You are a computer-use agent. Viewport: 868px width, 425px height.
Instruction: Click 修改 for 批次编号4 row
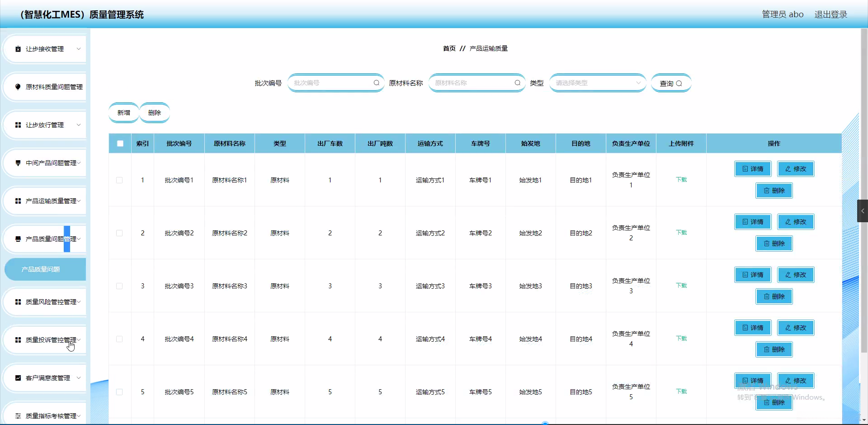pos(796,328)
